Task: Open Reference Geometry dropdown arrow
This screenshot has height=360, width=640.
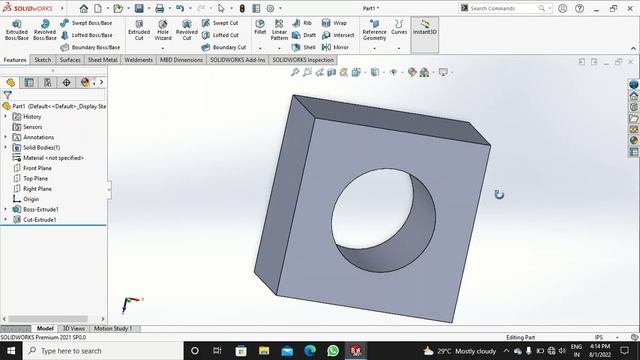Action: (x=374, y=48)
